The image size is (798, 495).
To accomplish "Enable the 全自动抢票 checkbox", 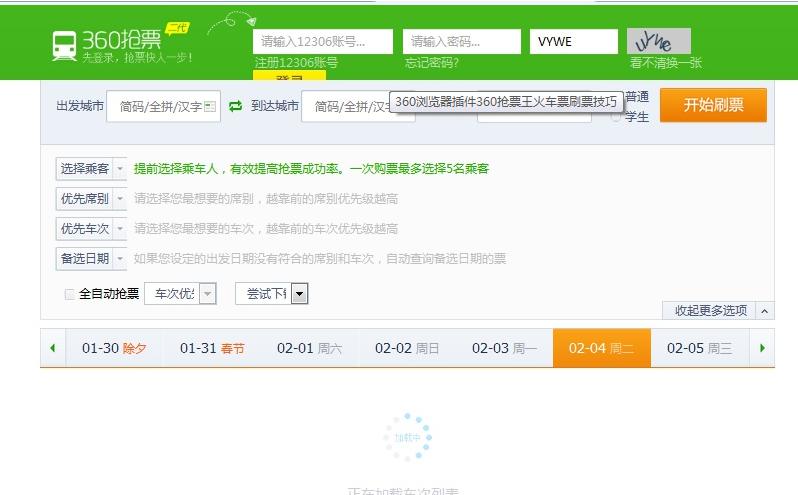I will pos(70,294).
